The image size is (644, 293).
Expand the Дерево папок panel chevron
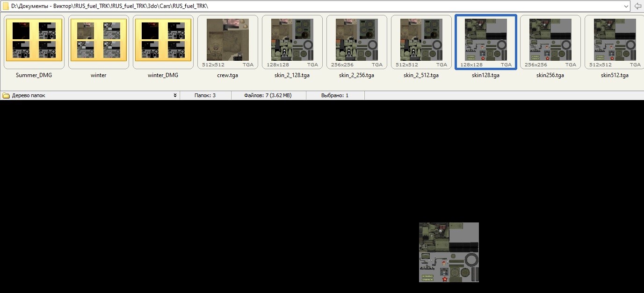coord(175,95)
